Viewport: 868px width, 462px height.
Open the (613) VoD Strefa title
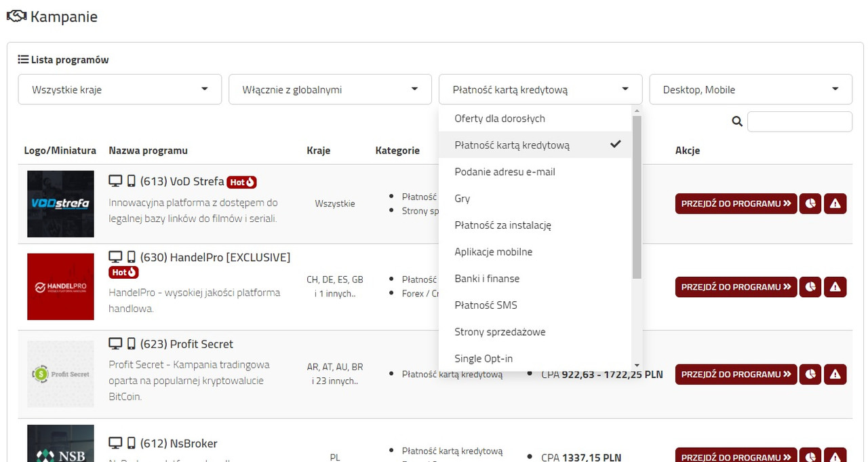click(182, 181)
